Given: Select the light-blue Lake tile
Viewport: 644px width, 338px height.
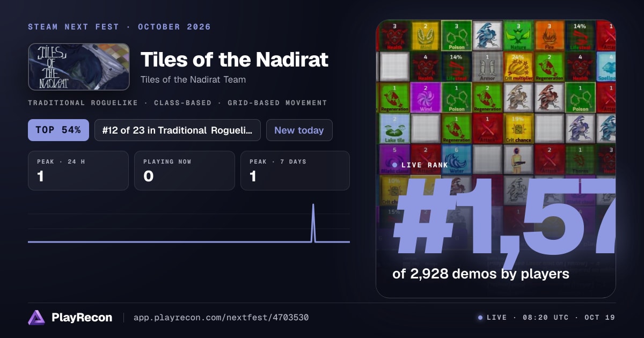Looking at the screenshot, I should pos(394,128).
